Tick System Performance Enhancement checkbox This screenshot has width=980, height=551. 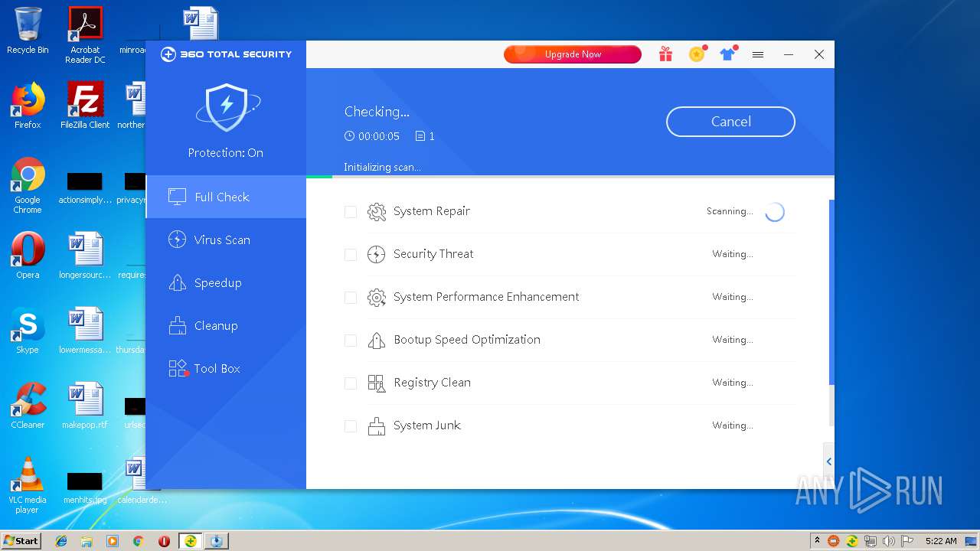point(351,298)
